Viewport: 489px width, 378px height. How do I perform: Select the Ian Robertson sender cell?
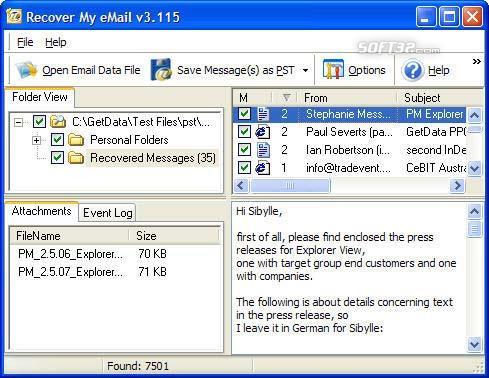pos(348,150)
